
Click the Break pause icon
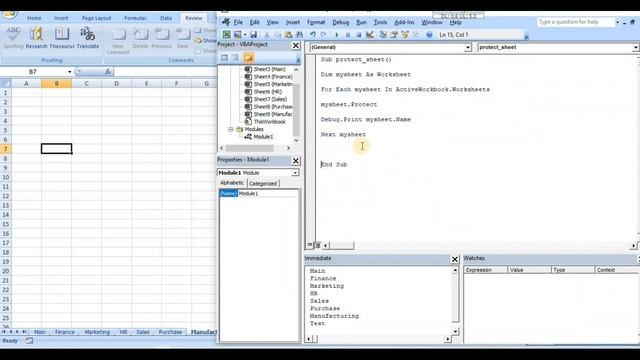pyautogui.click(x=348, y=35)
